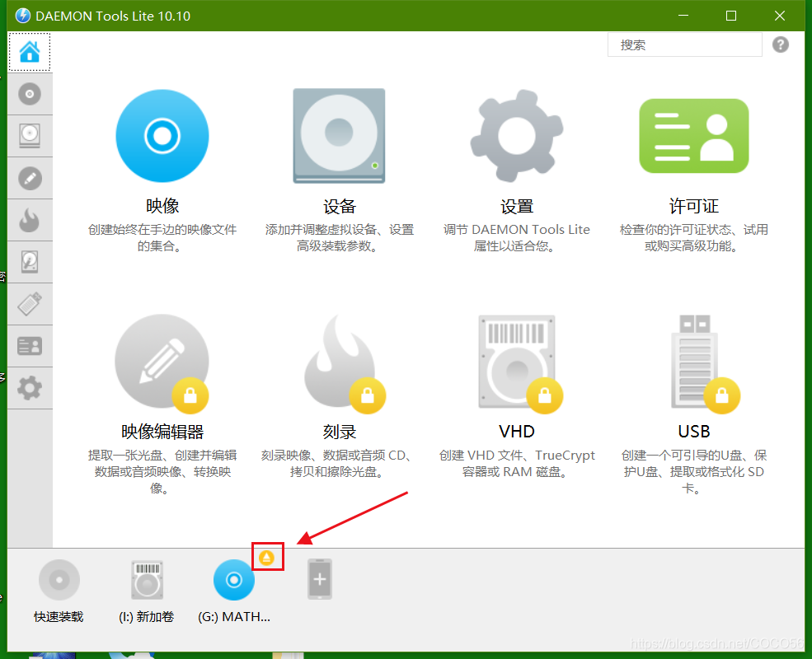Click description 添加并调整虚拟设备

pyautogui.click(x=339, y=237)
